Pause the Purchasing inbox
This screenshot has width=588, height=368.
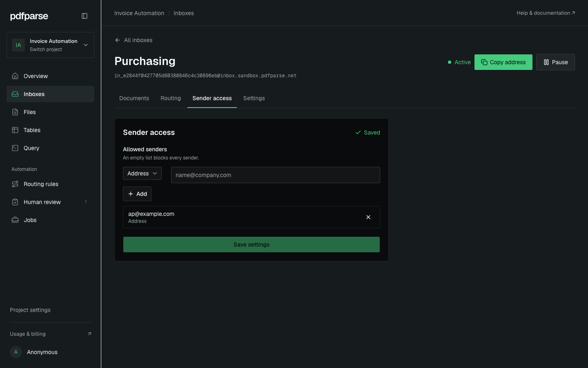[x=555, y=62]
